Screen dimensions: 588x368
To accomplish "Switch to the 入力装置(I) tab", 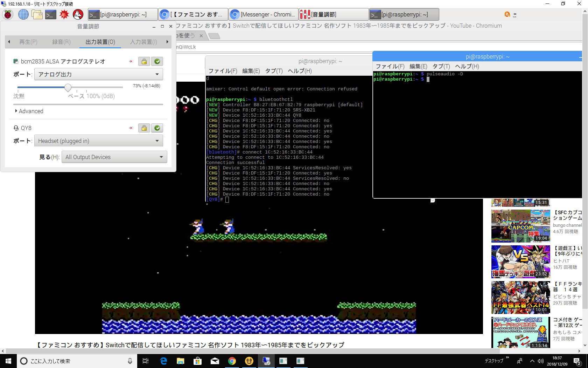I will 143,42.
